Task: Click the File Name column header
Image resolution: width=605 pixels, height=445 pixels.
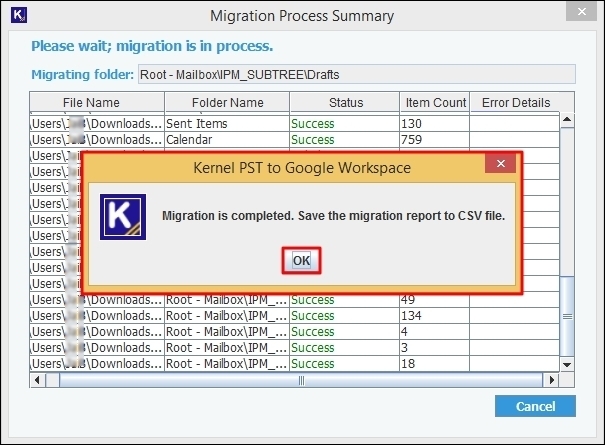Action: click(x=97, y=103)
